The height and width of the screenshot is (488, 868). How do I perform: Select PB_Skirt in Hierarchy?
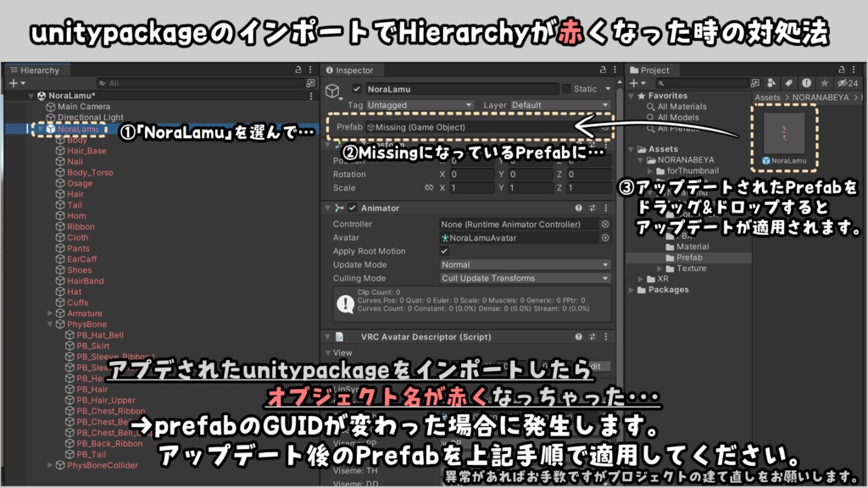[x=93, y=346]
